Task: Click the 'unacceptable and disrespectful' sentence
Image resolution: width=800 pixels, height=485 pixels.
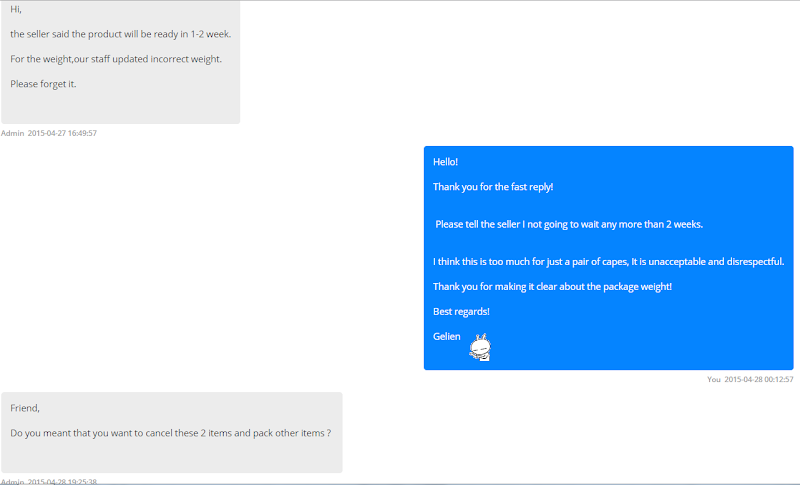Action: point(608,262)
